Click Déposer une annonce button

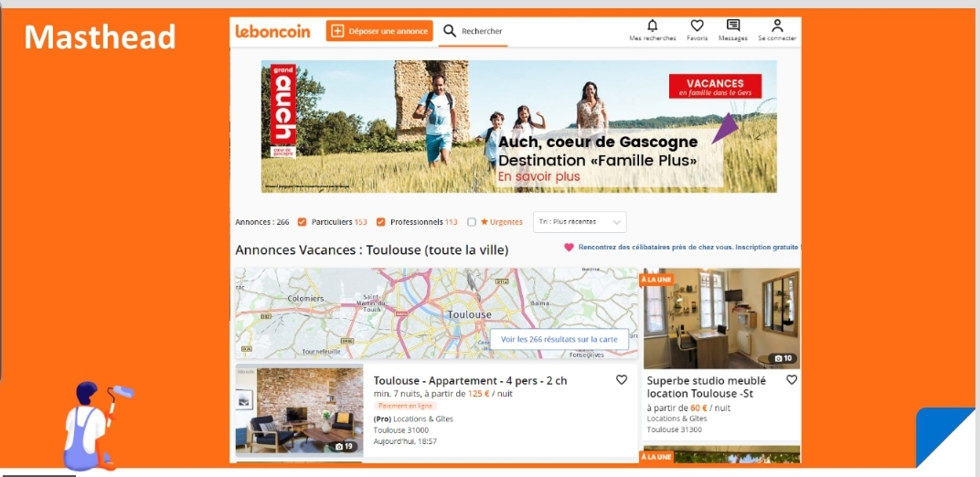379,30
